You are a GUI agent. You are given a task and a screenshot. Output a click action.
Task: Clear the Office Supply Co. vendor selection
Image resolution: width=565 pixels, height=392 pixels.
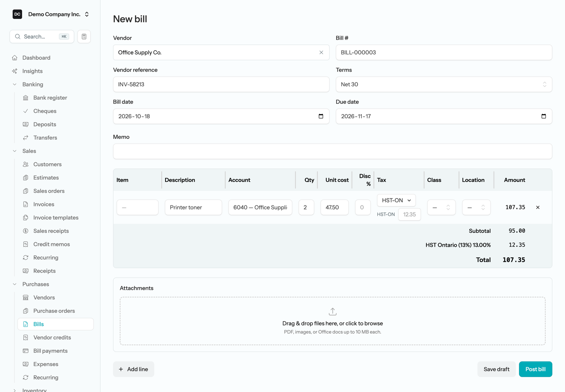click(x=321, y=53)
